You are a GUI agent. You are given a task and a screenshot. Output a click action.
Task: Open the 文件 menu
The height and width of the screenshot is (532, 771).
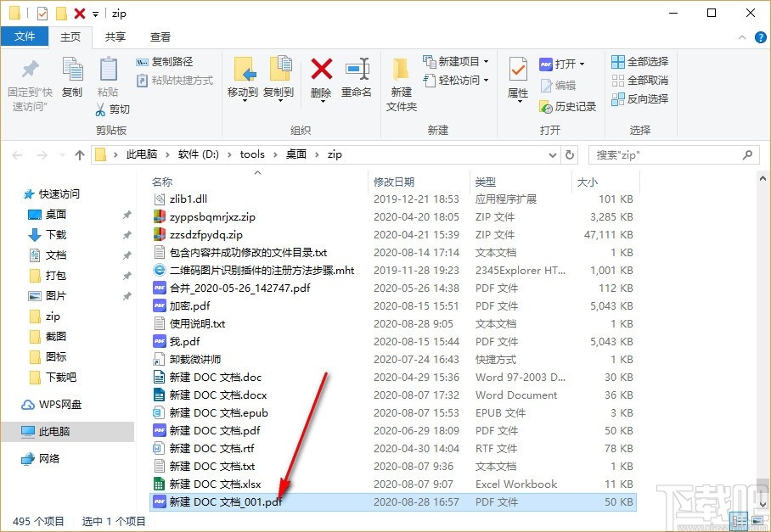coord(25,36)
